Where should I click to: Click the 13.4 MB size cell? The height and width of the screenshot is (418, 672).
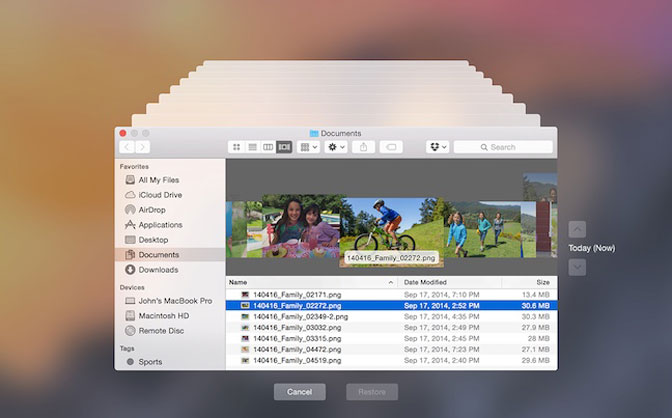536,295
